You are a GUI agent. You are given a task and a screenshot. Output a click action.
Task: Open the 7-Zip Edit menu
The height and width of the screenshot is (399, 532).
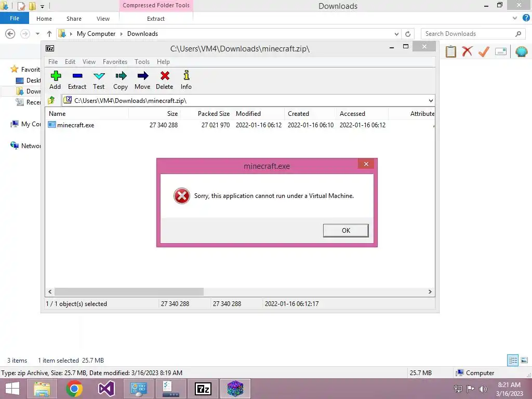click(70, 62)
